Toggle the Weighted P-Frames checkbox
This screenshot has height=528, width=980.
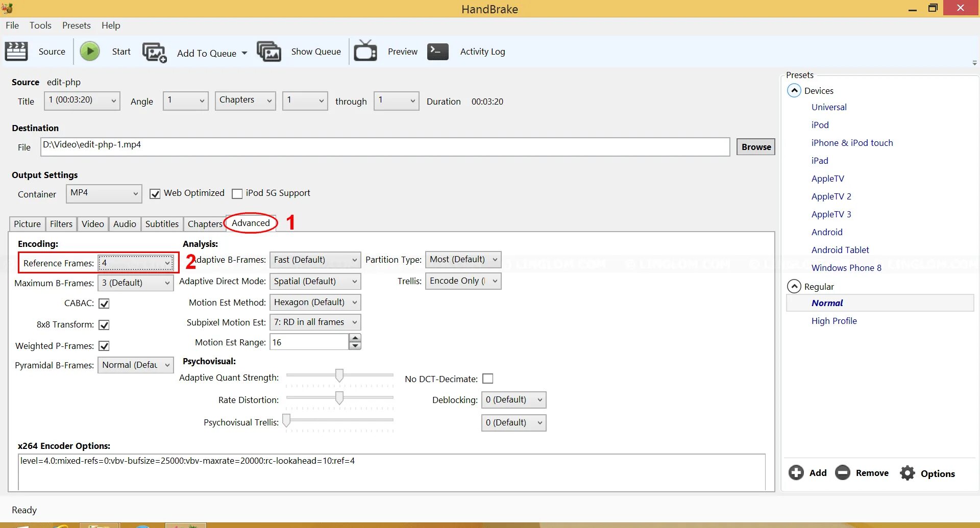[x=104, y=346]
